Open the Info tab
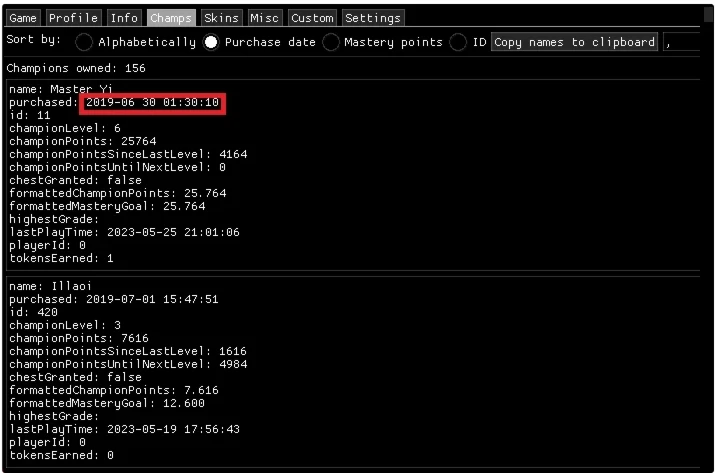This screenshot has height=473, width=715. tap(125, 18)
